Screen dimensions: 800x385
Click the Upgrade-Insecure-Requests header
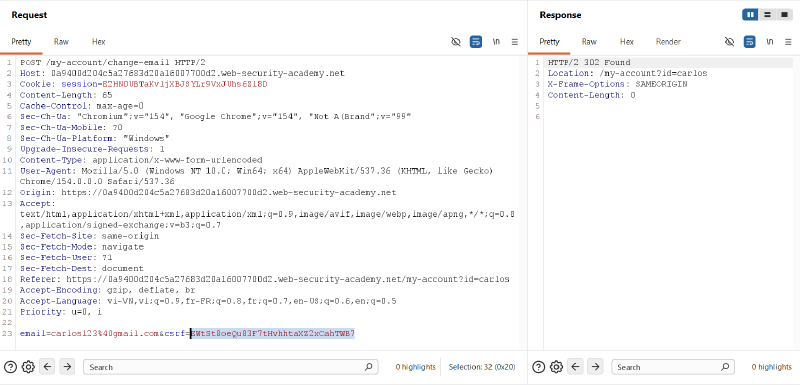coord(92,149)
